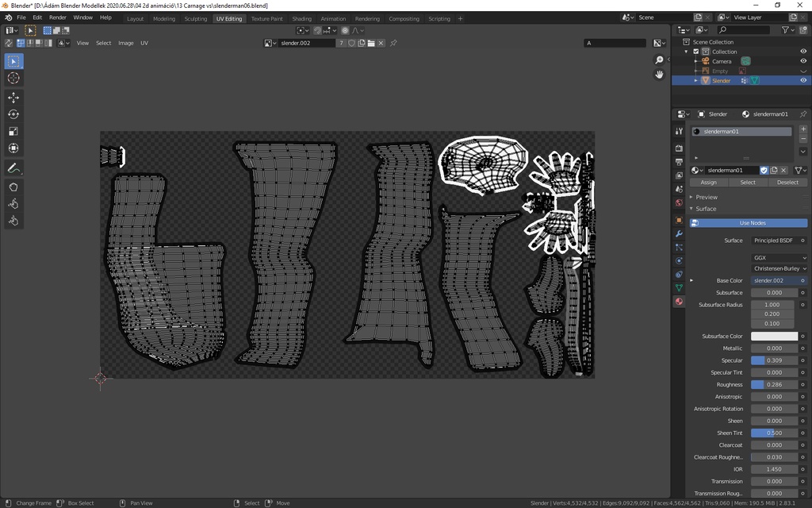812x508 pixels.
Task: Select the UV Pinch sculpt tool
Action: tap(13, 221)
